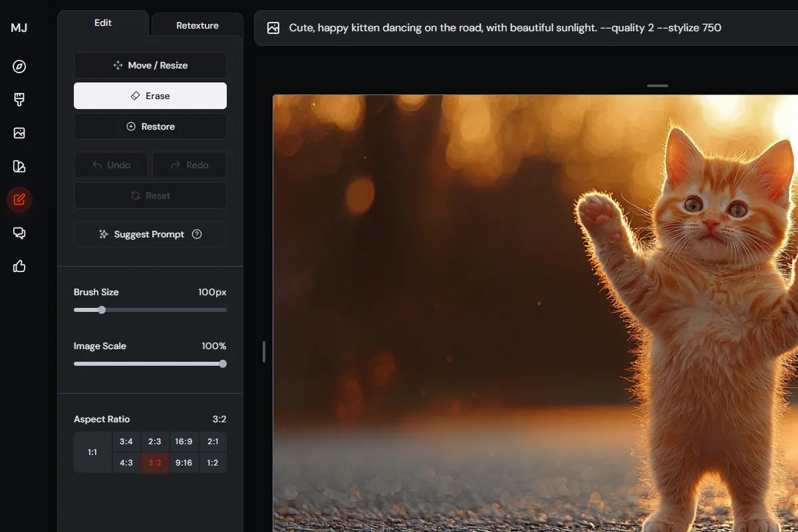Switch to the Edit tab
The image size is (798, 532).
[x=103, y=23]
